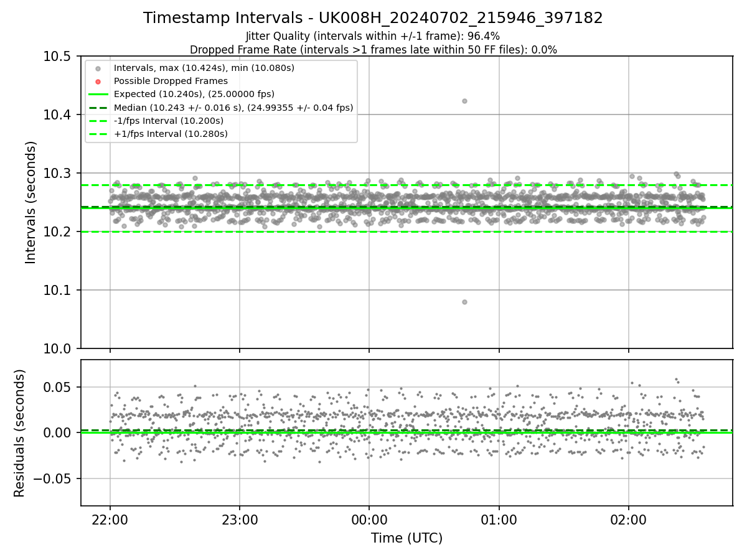Select the Jitter Quality 96.4% subtitle
This screenshot has height=560, width=747.
point(373,36)
